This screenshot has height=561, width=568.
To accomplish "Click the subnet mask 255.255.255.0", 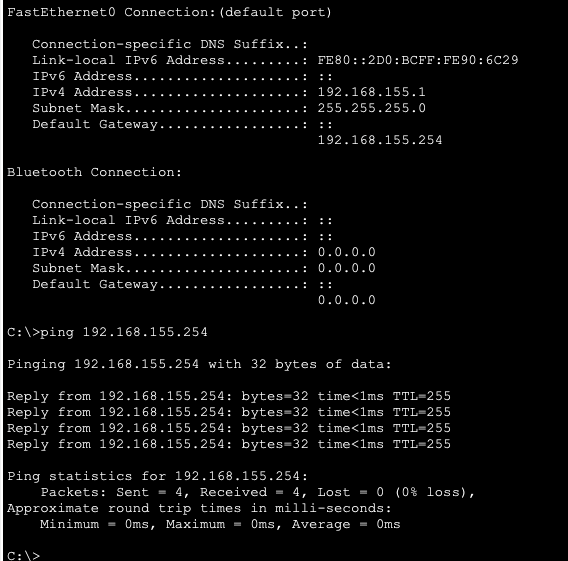I will (371, 108).
